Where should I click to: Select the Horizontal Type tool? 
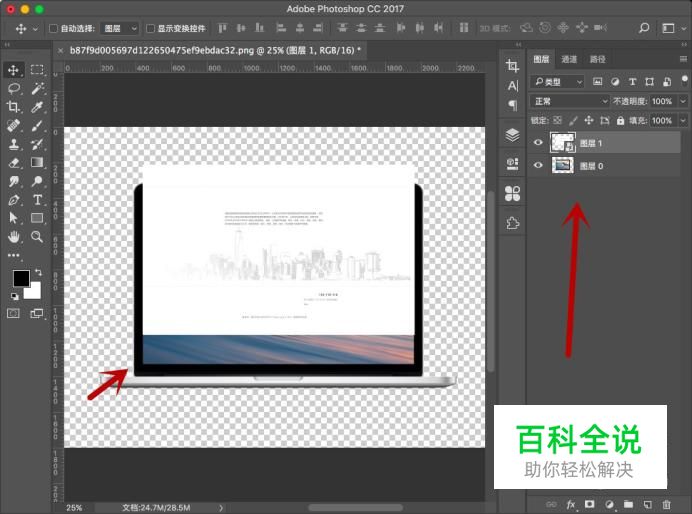tap(37, 199)
